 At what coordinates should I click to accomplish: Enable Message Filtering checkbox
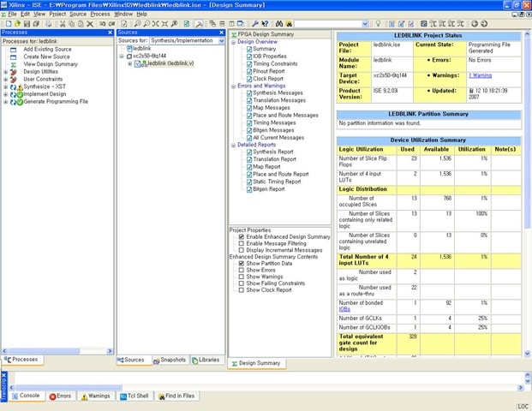click(242, 243)
